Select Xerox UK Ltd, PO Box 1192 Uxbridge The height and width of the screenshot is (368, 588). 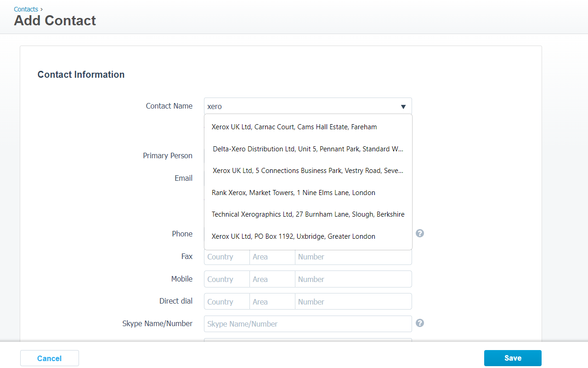308,236
